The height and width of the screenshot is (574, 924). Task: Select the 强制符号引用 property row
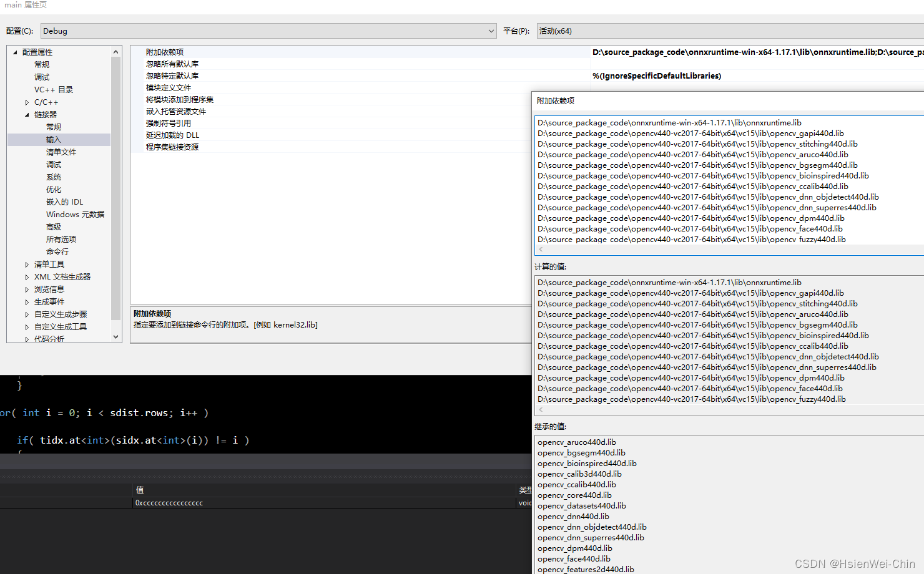[331, 124]
